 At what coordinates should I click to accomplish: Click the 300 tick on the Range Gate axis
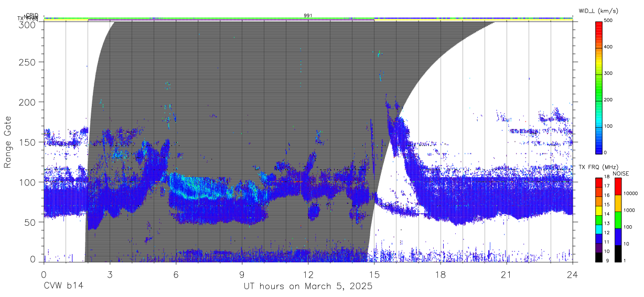tap(28, 25)
